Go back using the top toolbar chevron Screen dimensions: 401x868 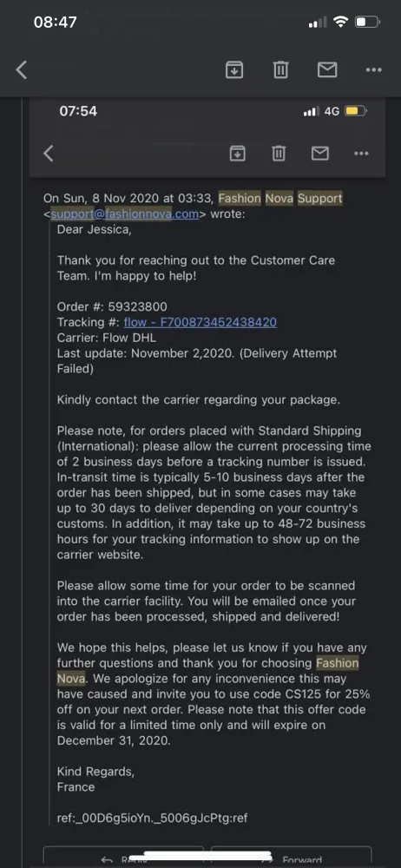pos(22,69)
